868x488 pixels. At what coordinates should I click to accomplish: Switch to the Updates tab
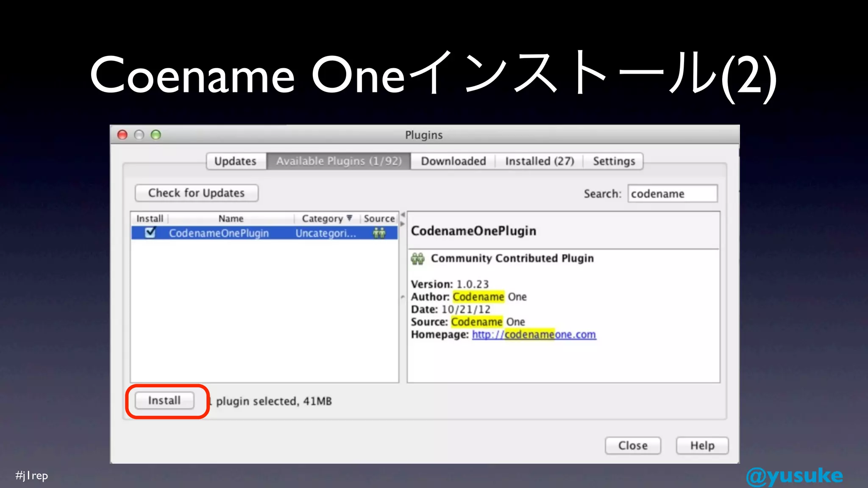pyautogui.click(x=236, y=161)
